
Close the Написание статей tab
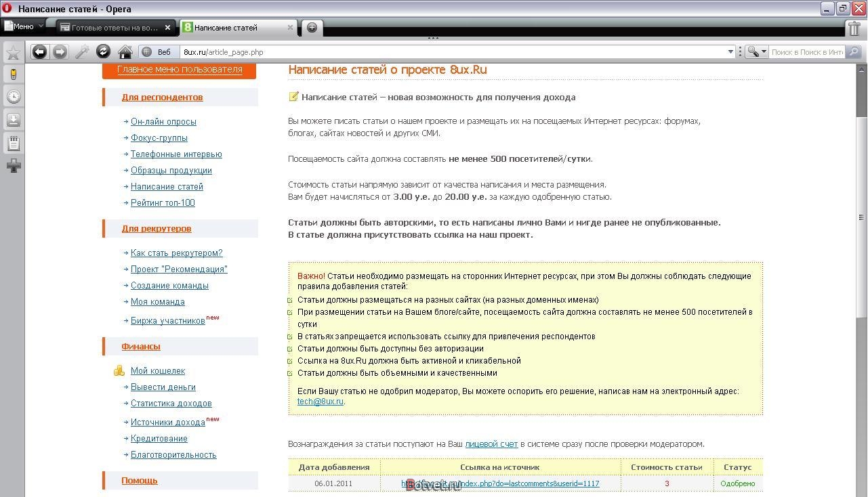tap(291, 28)
